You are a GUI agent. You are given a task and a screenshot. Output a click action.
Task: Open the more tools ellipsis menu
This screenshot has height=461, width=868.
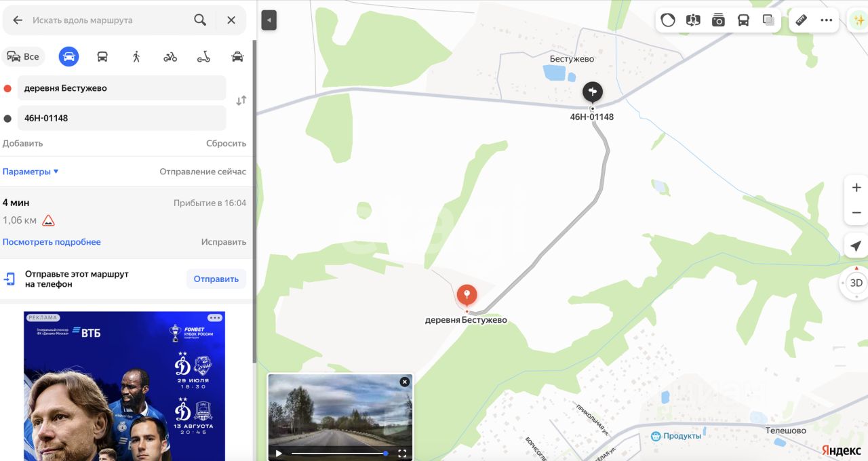pyautogui.click(x=826, y=20)
